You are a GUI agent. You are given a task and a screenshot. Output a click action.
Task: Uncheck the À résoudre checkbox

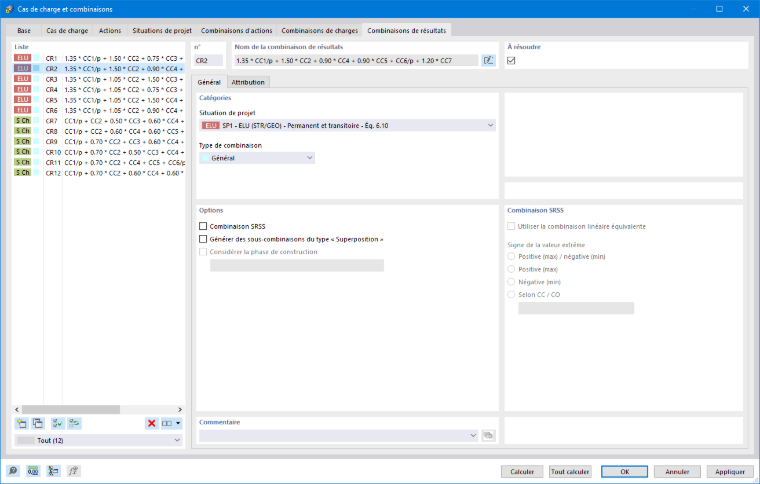[x=511, y=61]
